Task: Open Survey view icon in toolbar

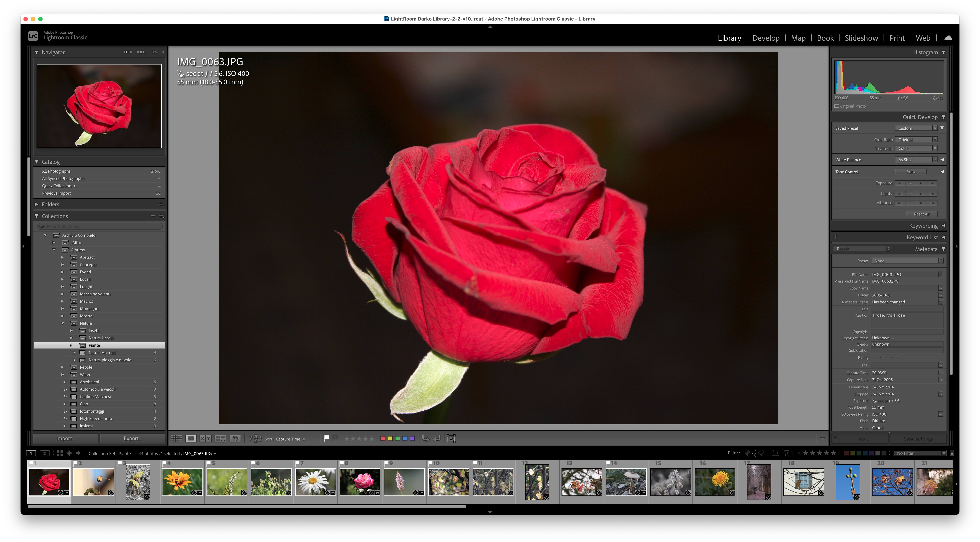Action: click(220, 439)
